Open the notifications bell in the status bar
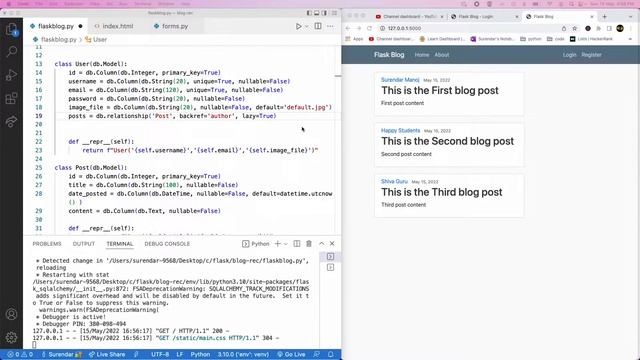640x360 pixels. (331, 354)
